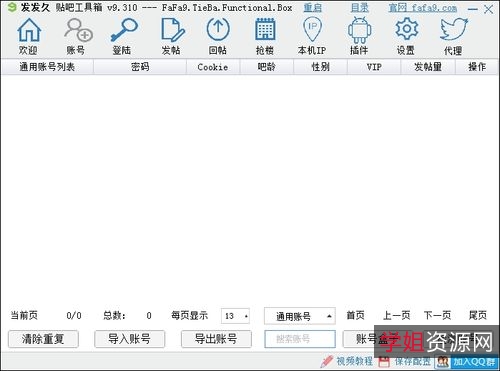
Task: Open the 发帖 post icon
Action: tap(173, 30)
